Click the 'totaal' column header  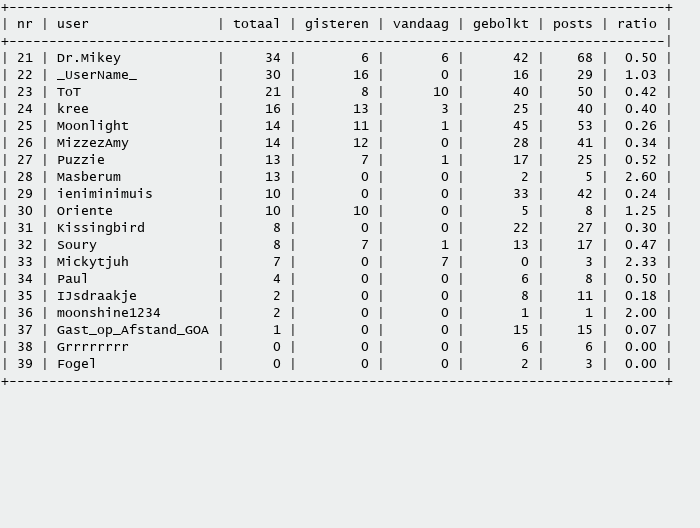point(256,24)
